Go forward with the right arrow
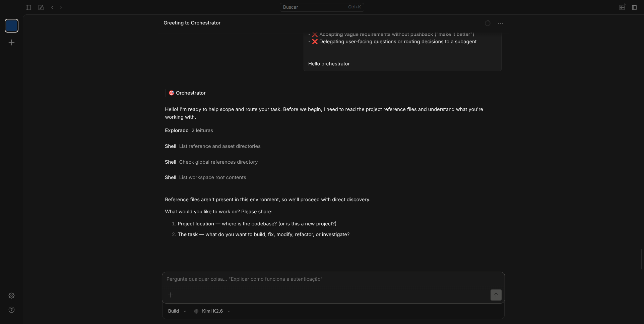This screenshot has width=644, height=324. (61, 7)
